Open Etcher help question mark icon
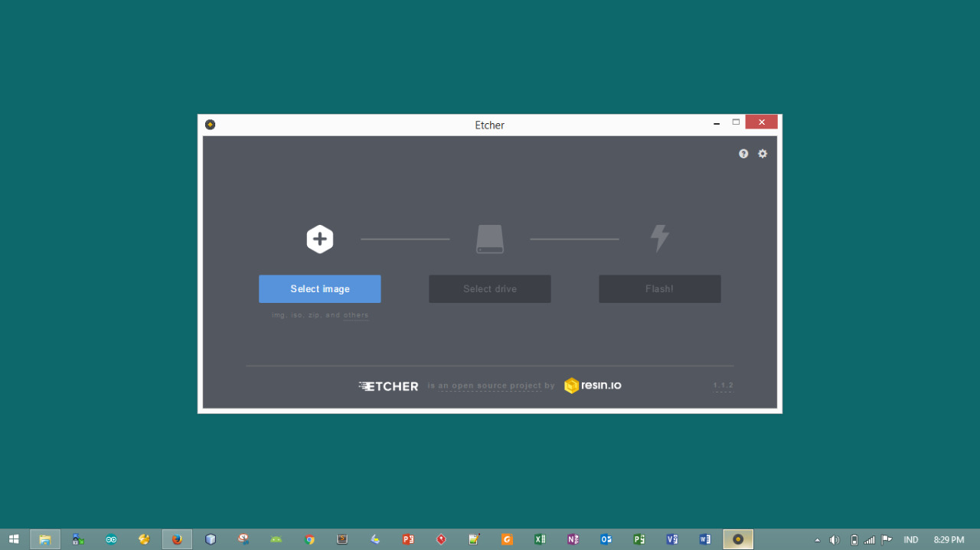Image resolution: width=980 pixels, height=550 pixels. point(743,154)
